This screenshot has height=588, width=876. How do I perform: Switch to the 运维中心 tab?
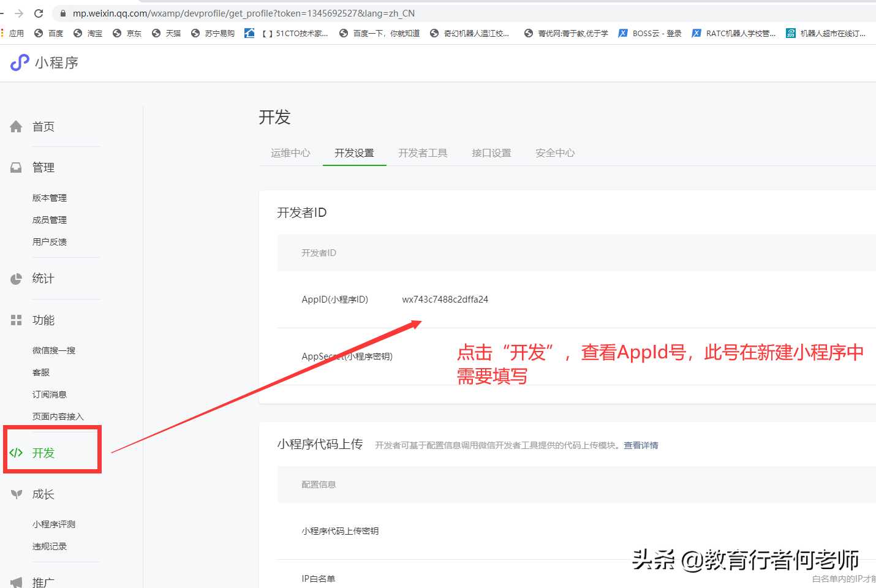290,153
